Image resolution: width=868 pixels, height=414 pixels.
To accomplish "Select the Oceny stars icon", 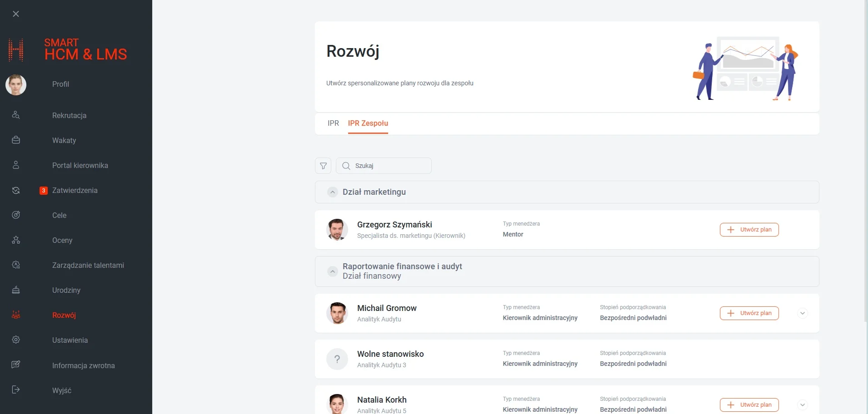I will [x=16, y=240].
